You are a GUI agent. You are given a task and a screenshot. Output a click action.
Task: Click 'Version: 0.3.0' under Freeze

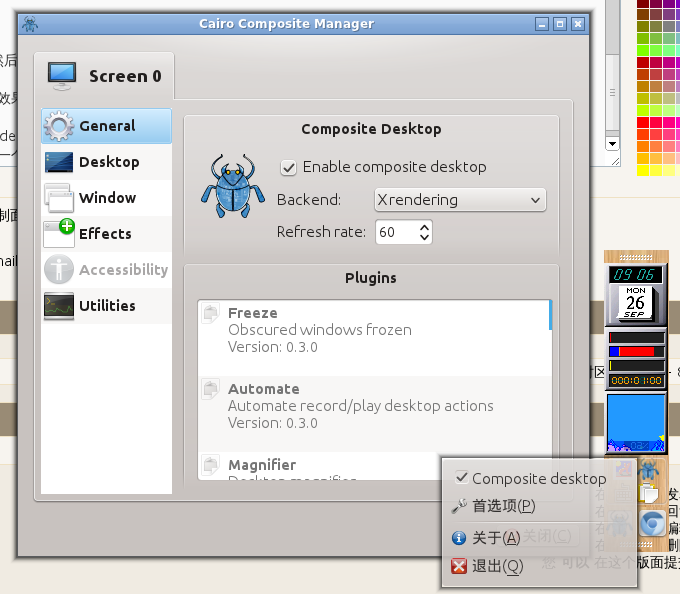click(x=273, y=347)
